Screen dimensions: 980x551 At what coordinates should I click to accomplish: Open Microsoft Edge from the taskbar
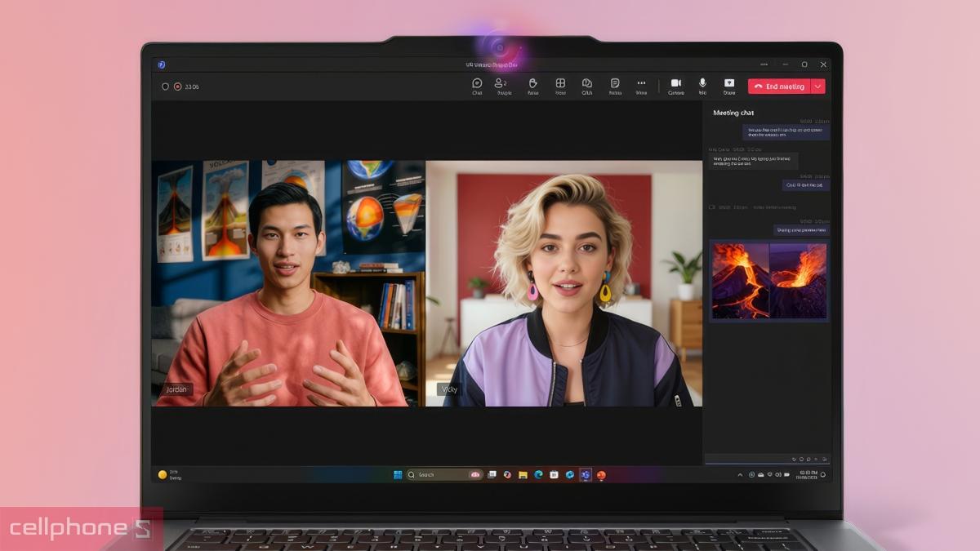click(538, 474)
